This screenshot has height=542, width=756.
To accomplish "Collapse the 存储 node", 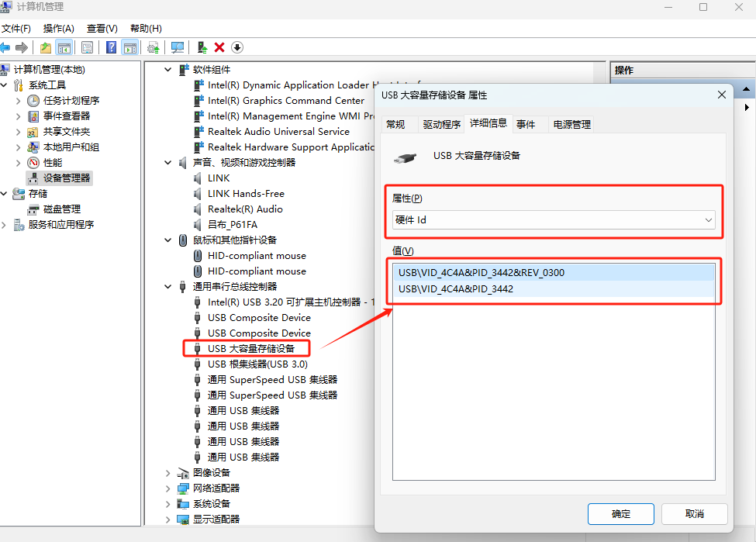I will coord(5,193).
